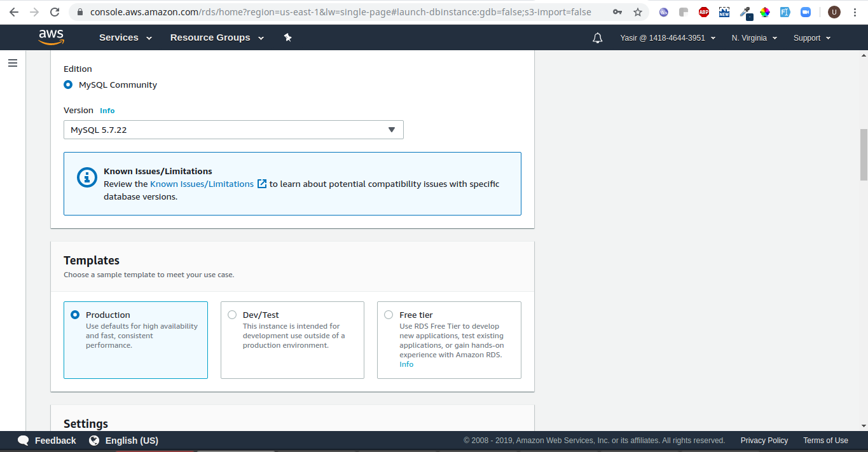Image resolution: width=868 pixels, height=452 pixels.
Task: Bookmark this page with the star icon
Action: pyautogui.click(x=638, y=12)
